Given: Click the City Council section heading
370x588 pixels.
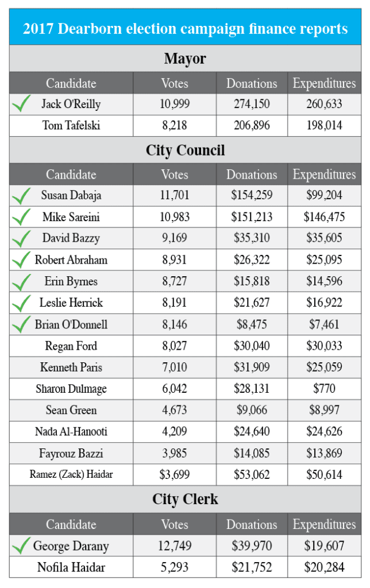Looking at the screenshot, I should 185,150.
